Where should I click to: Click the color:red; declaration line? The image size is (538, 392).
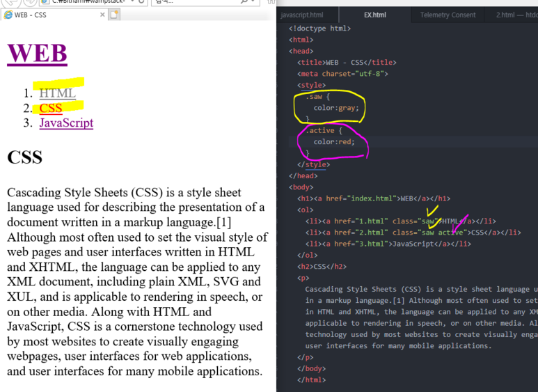(334, 142)
